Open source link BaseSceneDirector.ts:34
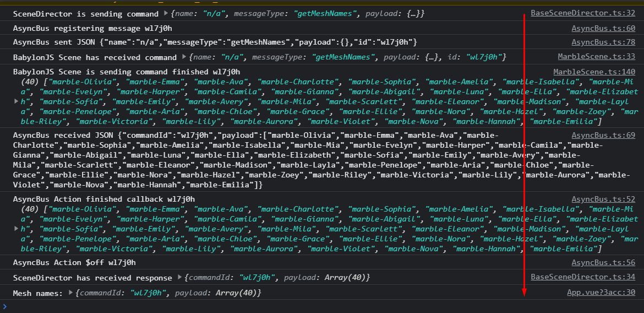 [583, 277]
